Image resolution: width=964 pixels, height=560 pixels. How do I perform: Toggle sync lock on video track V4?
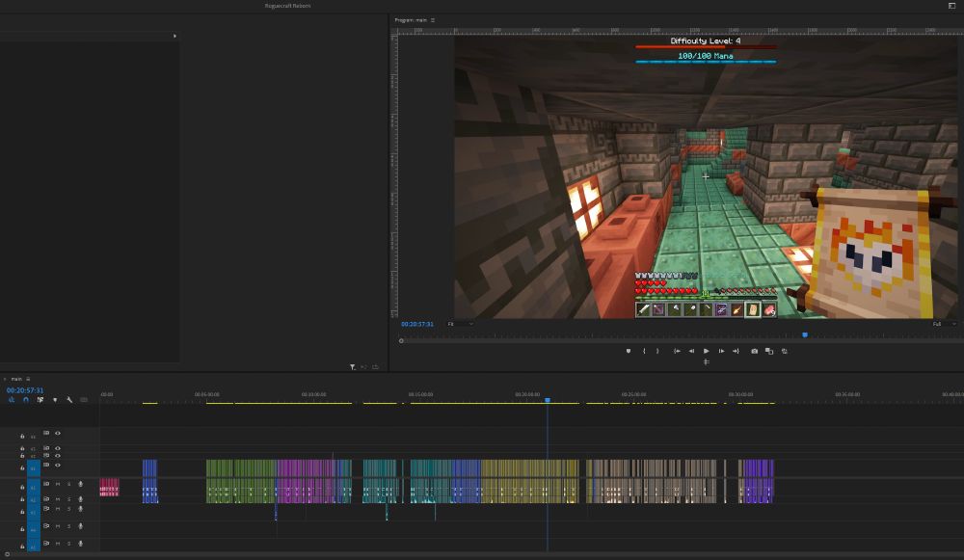[46, 434]
